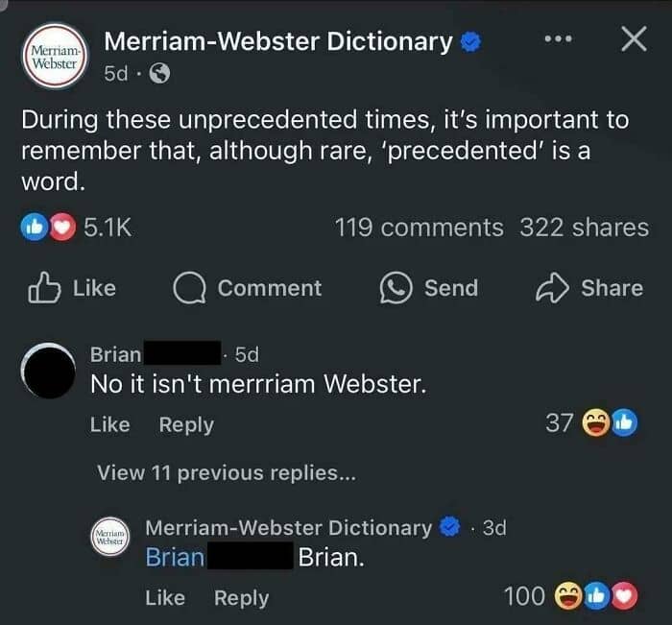Like Brian's comment
Image resolution: width=672 pixels, height=625 pixels.
(109, 424)
